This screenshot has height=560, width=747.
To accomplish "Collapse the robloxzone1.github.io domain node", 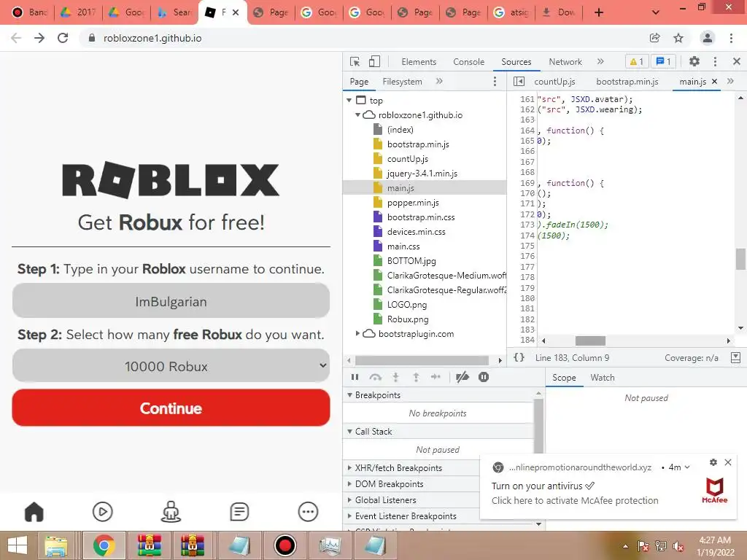I will 357,114.
